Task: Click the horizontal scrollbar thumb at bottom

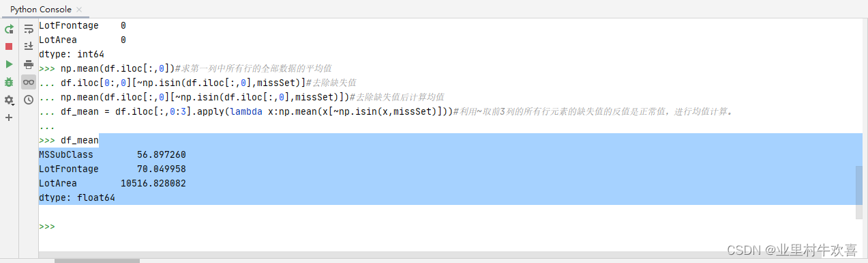Action: [x=97, y=260]
